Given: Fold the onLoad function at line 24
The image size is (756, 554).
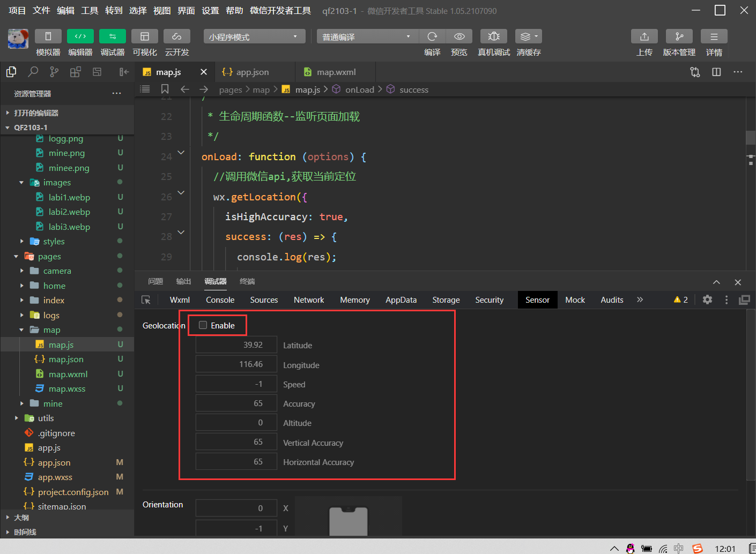Looking at the screenshot, I should click(181, 153).
